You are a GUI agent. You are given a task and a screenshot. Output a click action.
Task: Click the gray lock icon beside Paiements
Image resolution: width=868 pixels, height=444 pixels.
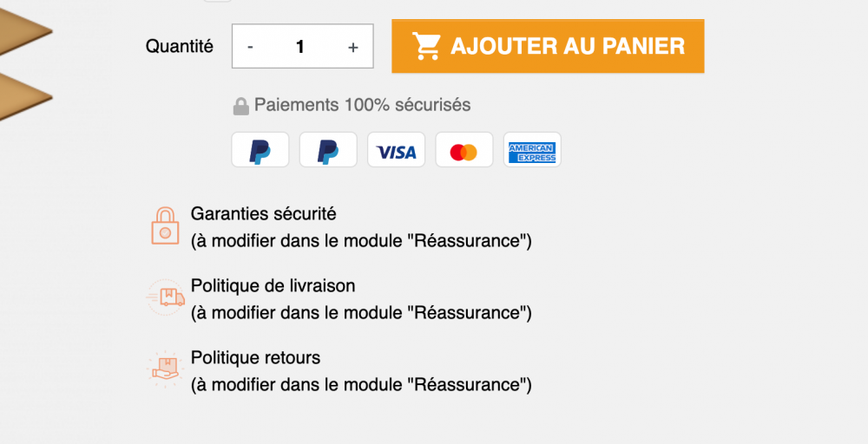(240, 106)
